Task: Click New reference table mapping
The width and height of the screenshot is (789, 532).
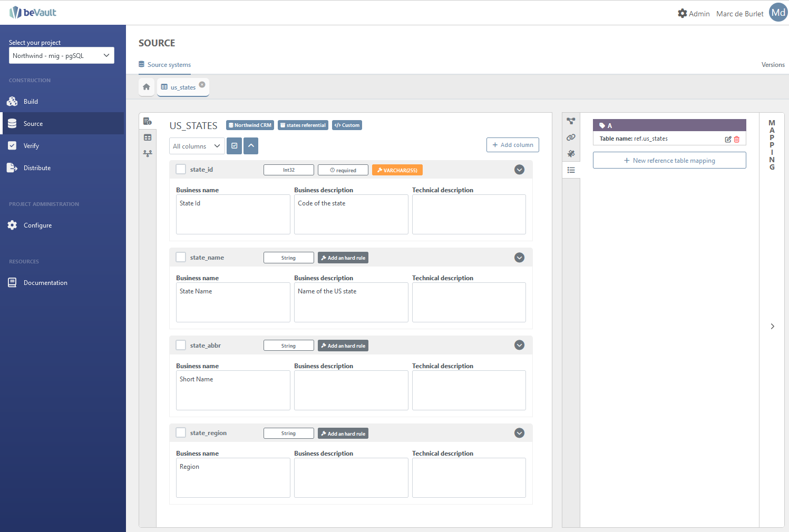Action: point(669,161)
